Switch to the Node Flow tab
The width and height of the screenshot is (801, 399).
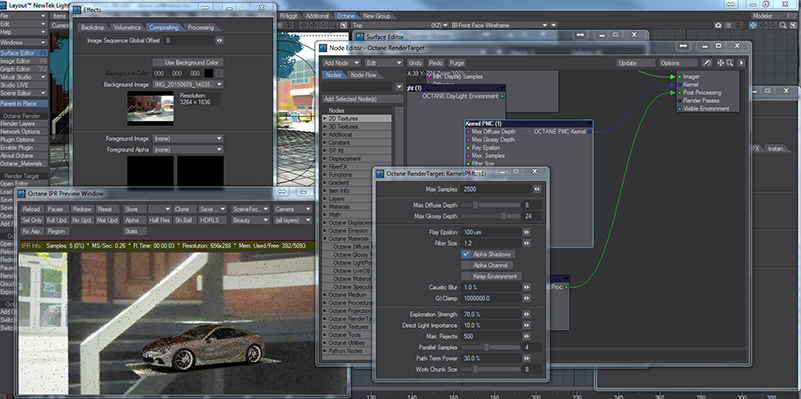(x=363, y=75)
